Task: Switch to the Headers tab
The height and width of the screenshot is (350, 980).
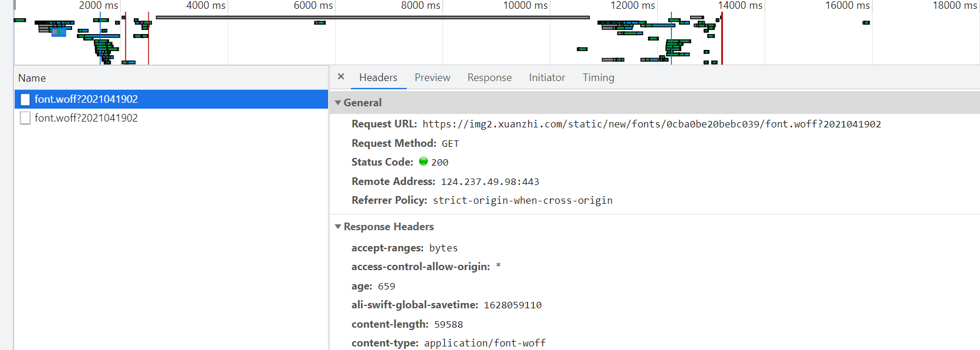Action: click(x=378, y=78)
